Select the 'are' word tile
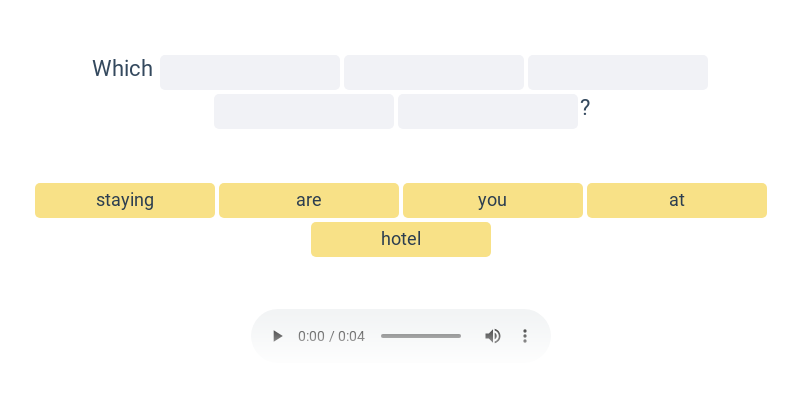Screen dimensions: 800x400 [x=309, y=200]
